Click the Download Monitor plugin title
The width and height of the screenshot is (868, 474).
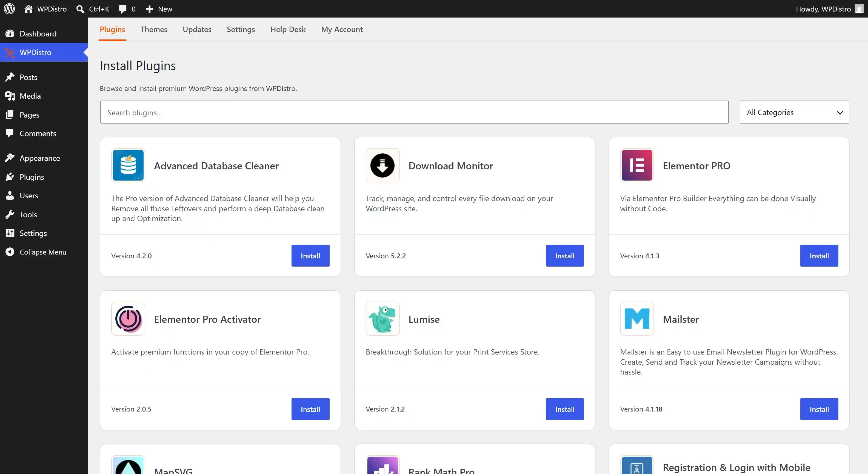point(450,166)
